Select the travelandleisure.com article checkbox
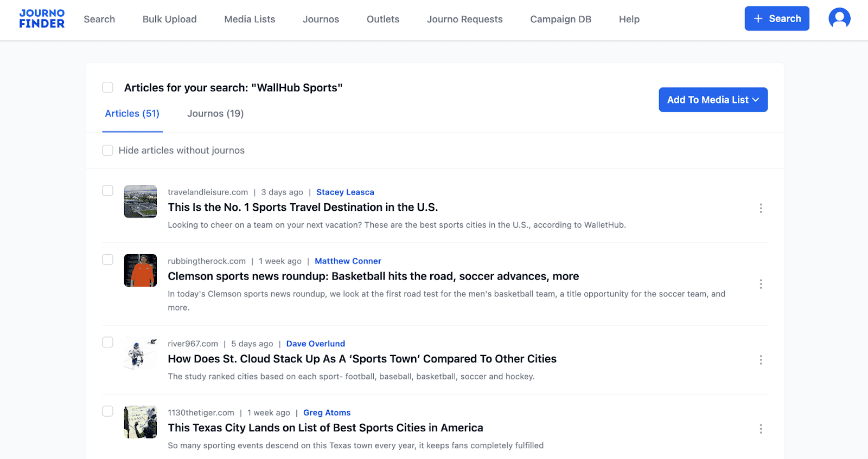868x459 pixels. click(108, 191)
